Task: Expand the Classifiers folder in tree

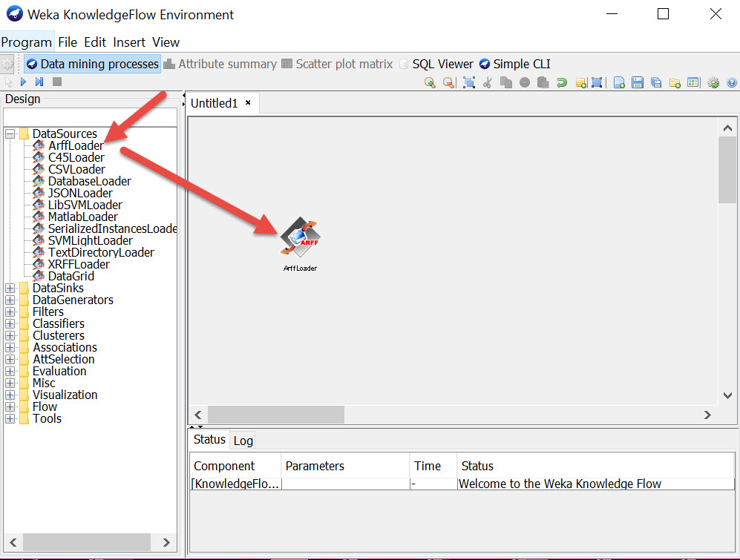Action: 10,324
